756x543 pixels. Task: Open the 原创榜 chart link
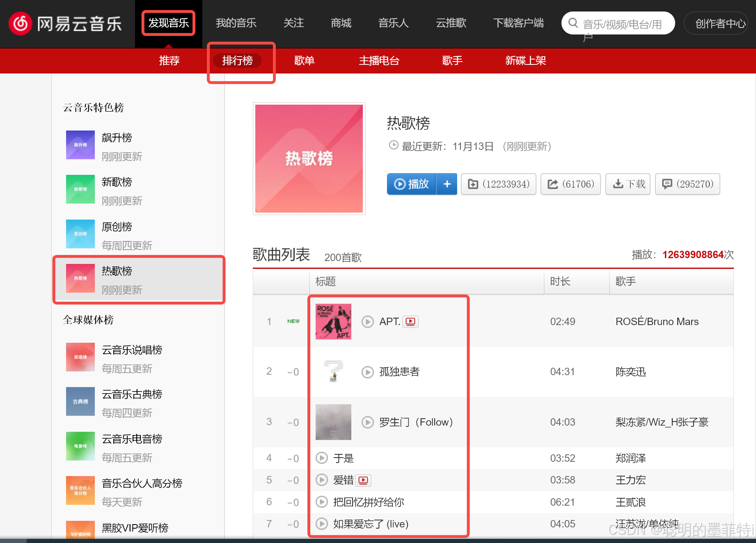117,227
